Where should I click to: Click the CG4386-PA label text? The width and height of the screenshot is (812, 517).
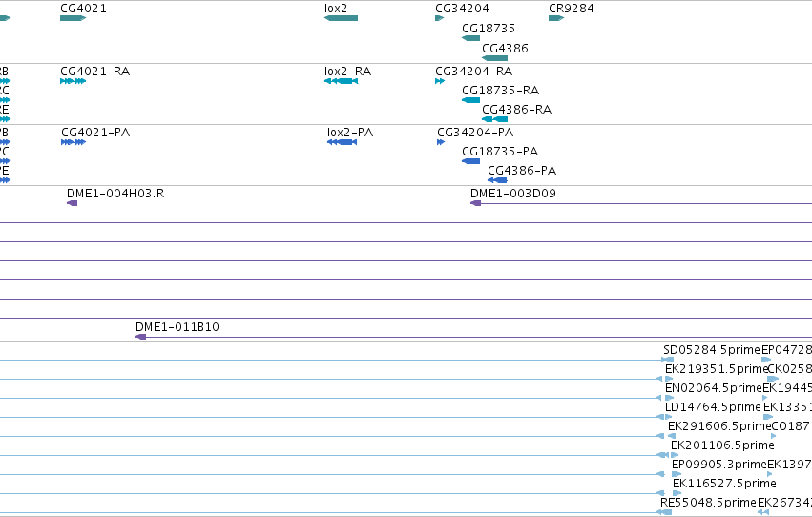[522, 170]
